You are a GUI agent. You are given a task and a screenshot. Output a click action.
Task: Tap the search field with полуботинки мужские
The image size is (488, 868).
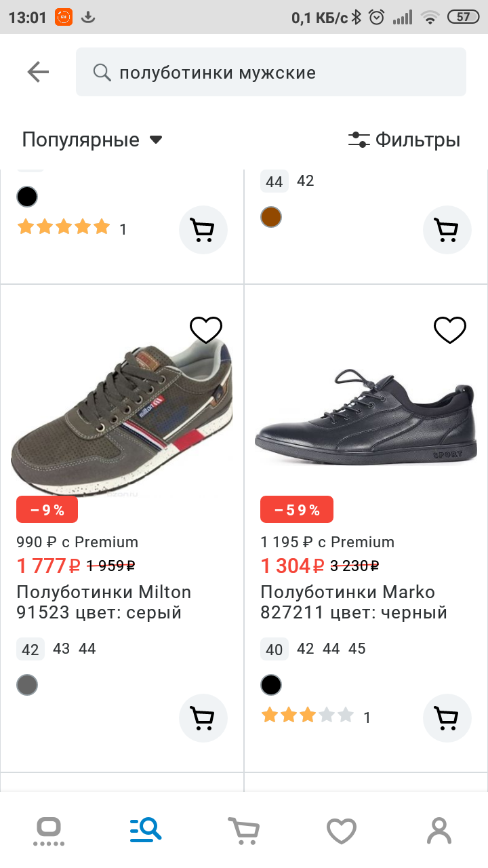(271, 72)
